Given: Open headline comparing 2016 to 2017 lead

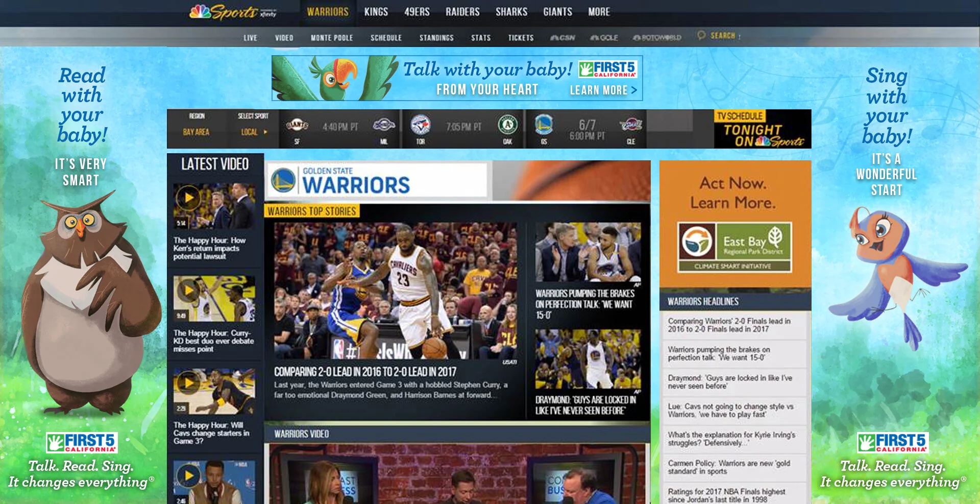Looking at the screenshot, I should (x=729, y=325).
